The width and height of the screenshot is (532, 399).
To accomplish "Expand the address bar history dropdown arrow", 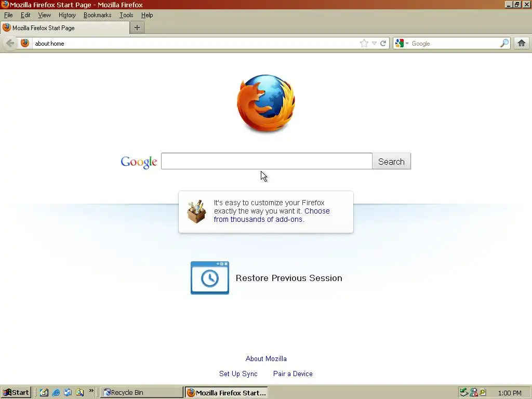I will coord(374,44).
